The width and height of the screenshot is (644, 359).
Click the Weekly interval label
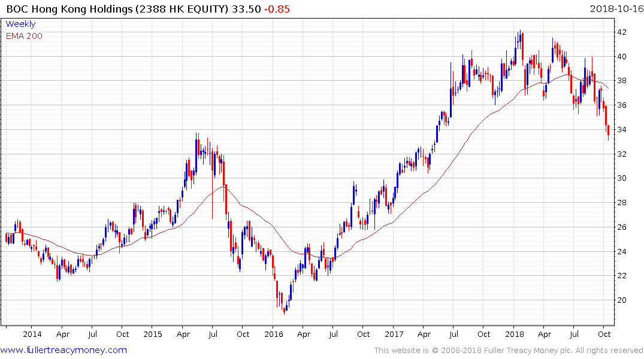pos(20,24)
